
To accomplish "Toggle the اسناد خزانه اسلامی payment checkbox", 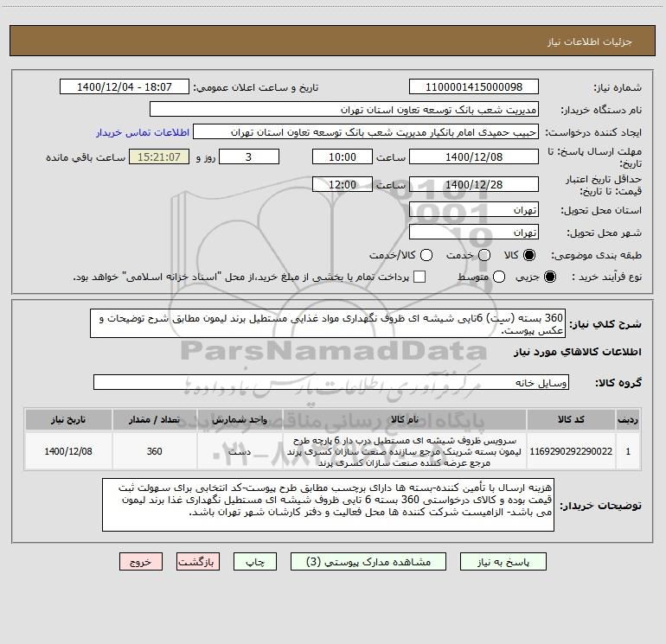I will coord(419,277).
